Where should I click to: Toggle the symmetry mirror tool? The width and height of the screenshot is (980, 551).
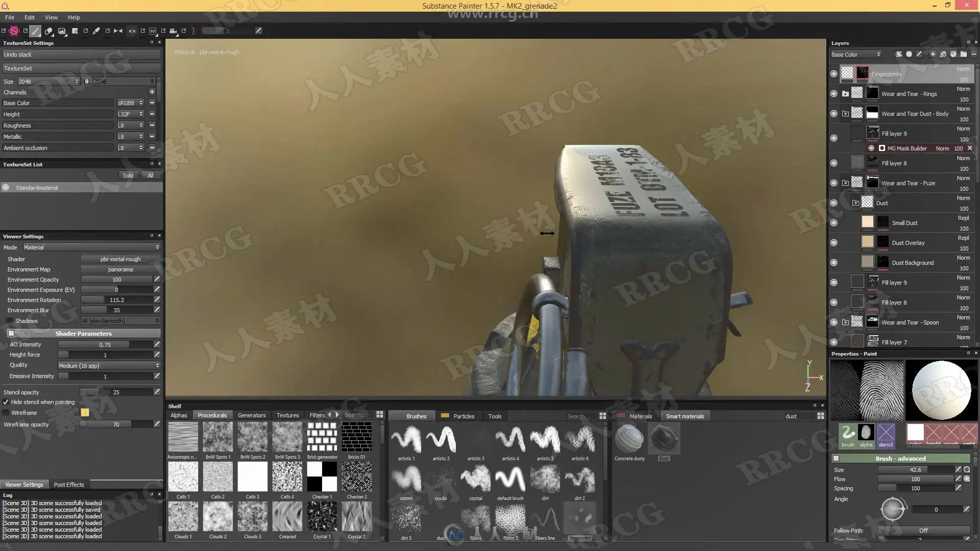tap(118, 31)
